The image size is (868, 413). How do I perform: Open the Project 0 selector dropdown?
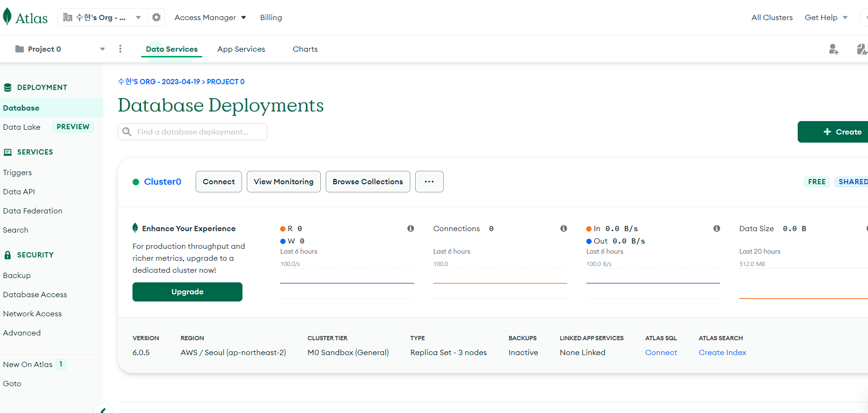pos(60,49)
